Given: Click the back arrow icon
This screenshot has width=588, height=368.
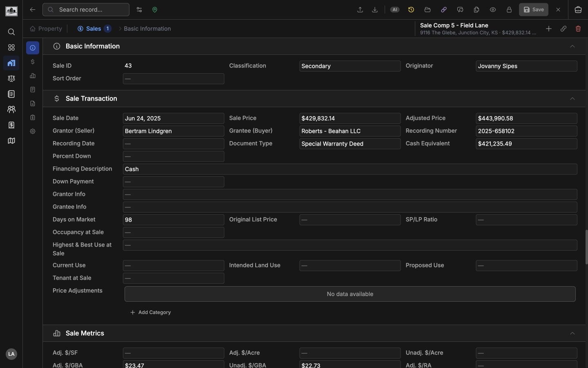Looking at the screenshot, I should (33, 10).
